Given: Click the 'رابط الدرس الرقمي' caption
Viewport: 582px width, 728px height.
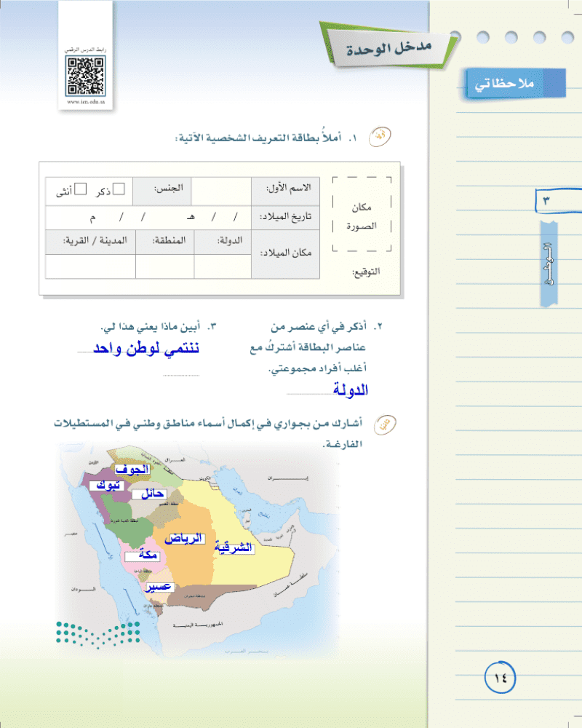Looking at the screenshot, I should click(x=86, y=50).
